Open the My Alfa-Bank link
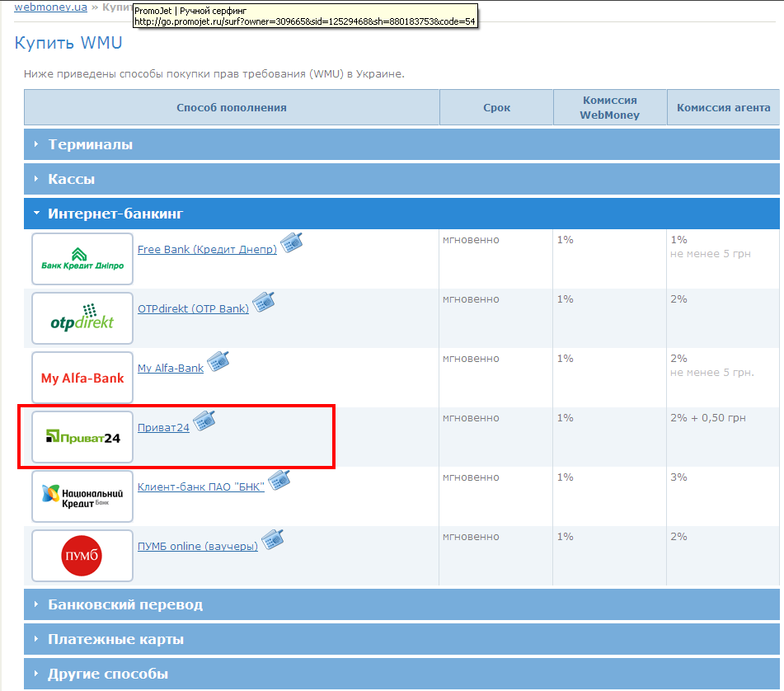 [171, 369]
